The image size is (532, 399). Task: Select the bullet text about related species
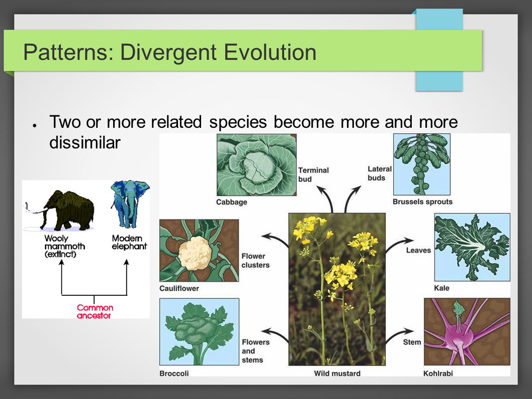(253, 132)
